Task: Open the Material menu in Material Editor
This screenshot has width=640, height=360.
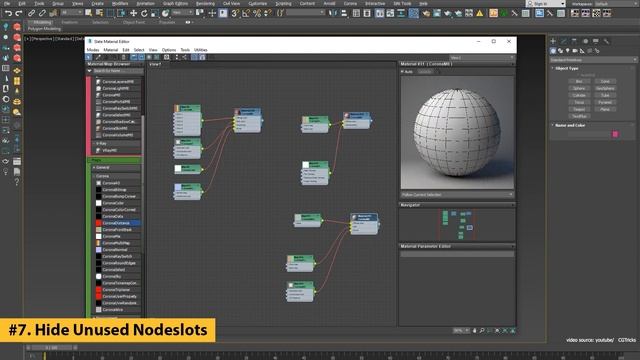Action: [x=111, y=50]
